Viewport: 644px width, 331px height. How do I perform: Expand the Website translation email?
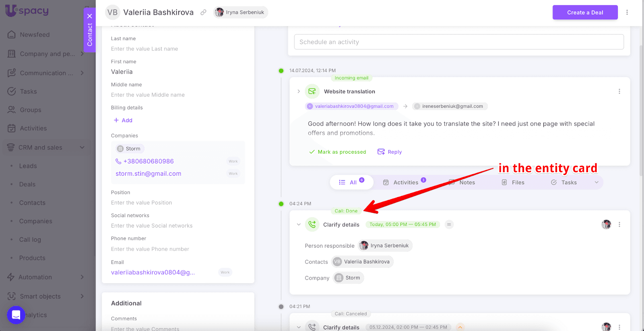[x=299, y=92]
